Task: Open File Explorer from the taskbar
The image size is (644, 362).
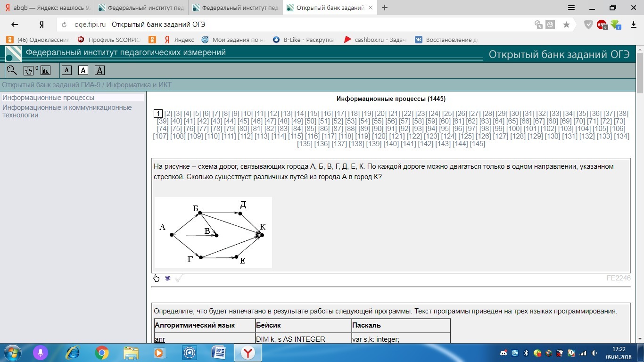Action: (131, 353)
